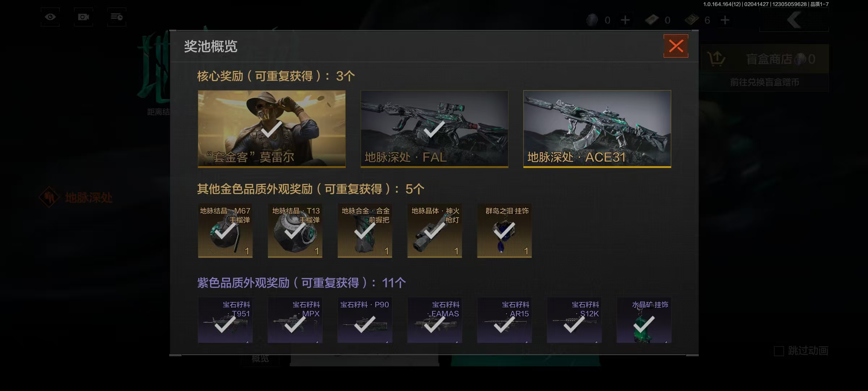Viewport: 868px width, 391px height.
Task: Select the 群岛之泪 挂饰 charm item
Action: (x=505, y=231)
